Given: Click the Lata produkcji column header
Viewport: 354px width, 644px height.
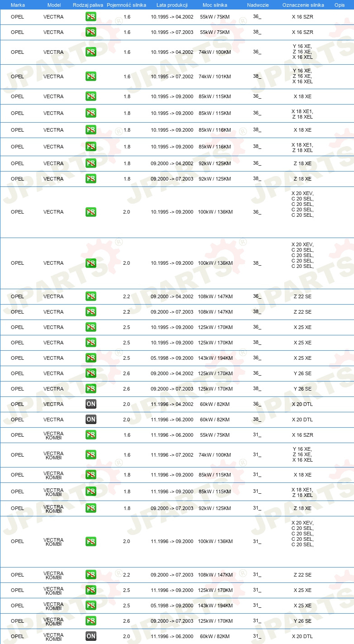Looking at the screenshot, I should (172, 5).
